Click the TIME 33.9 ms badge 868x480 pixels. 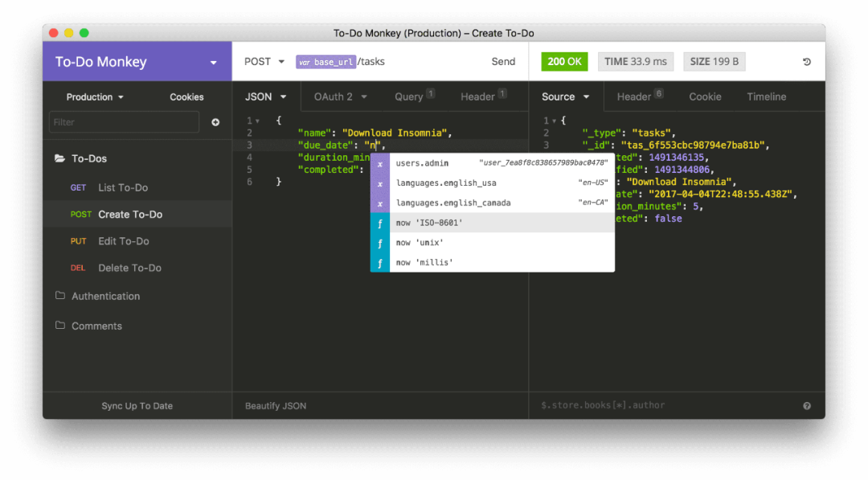click(x=636, y=61)
